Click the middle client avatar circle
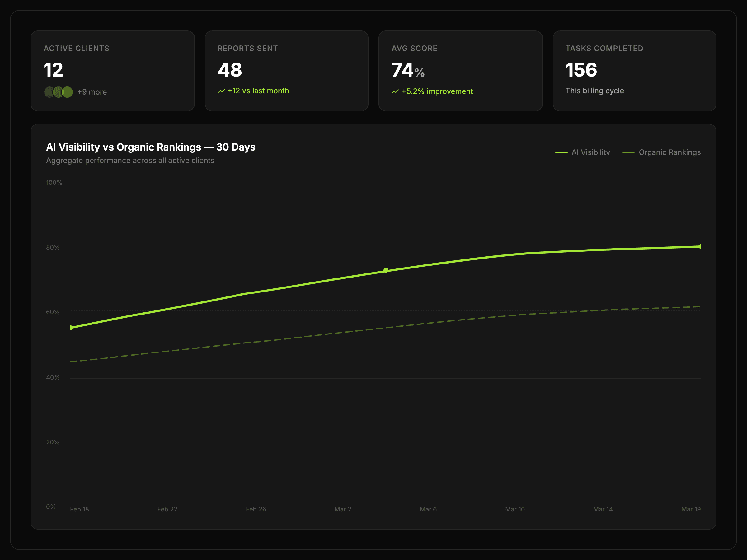 58,92
